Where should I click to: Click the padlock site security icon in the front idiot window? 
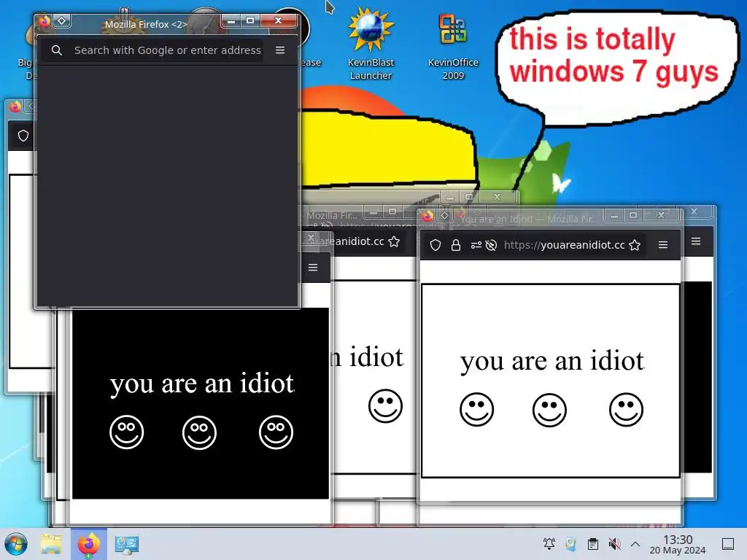pos(456,245)
